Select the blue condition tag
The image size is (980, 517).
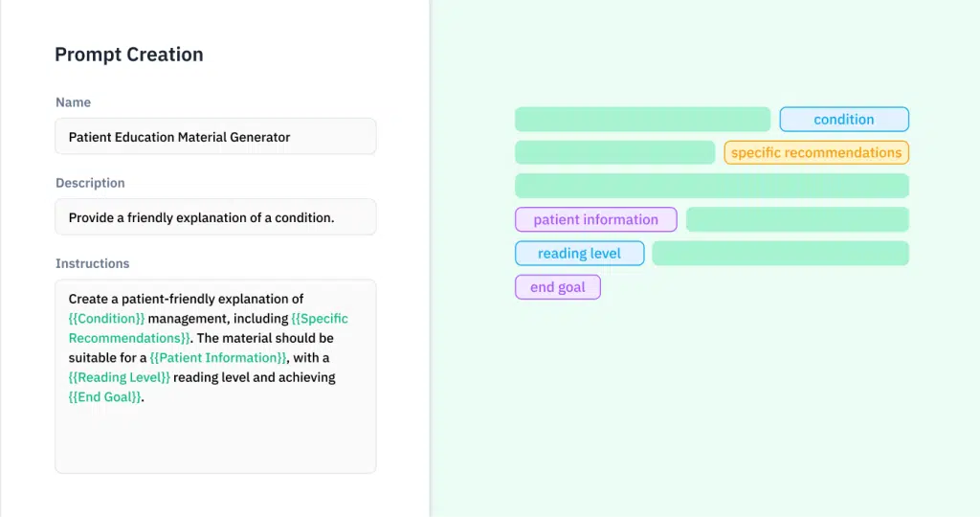(844, 120)
